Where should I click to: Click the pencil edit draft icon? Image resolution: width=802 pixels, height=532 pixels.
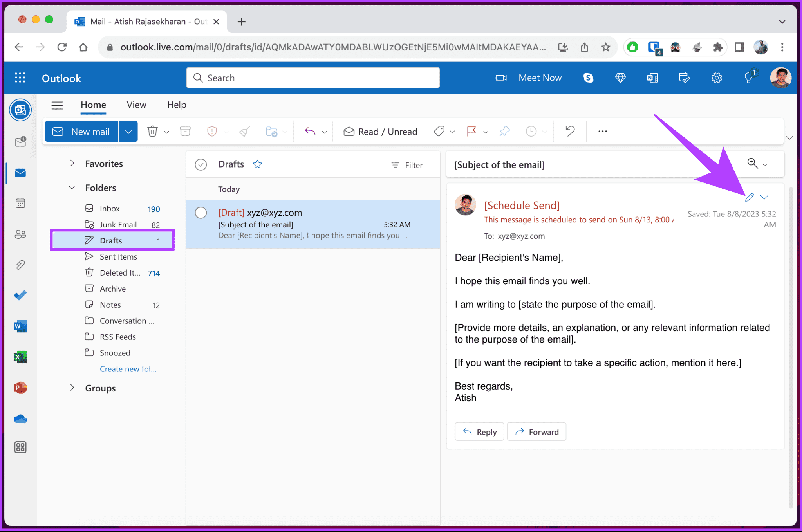(x=749, y=197)
